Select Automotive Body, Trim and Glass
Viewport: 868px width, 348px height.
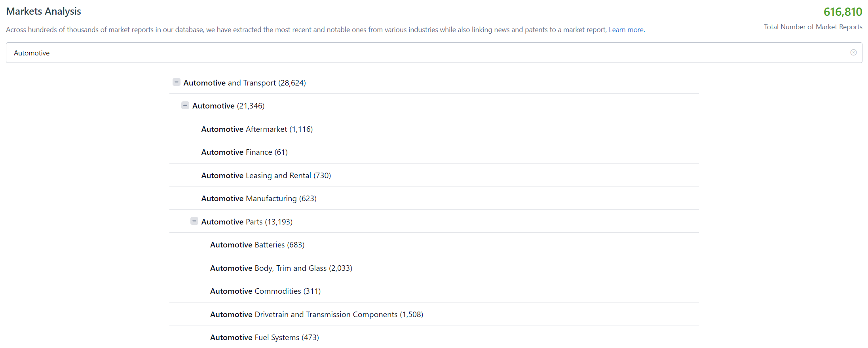(281, 268)
